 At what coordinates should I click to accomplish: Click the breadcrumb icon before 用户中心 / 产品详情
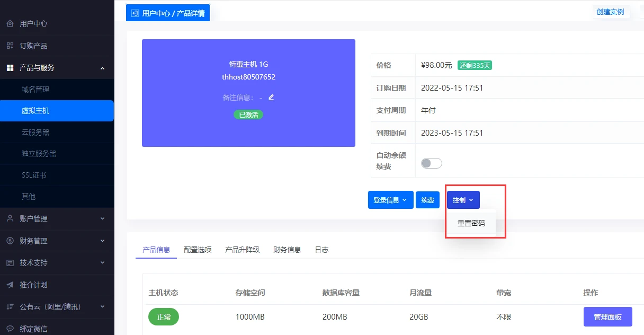[135, 13]
